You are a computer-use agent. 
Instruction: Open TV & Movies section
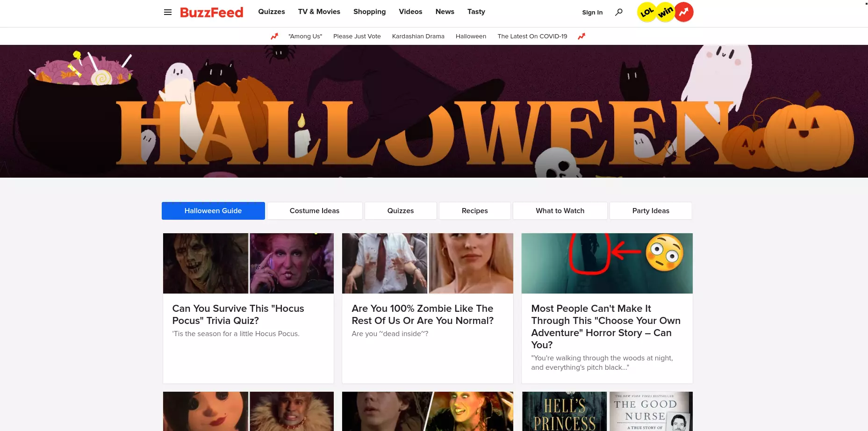click(319, 12)
